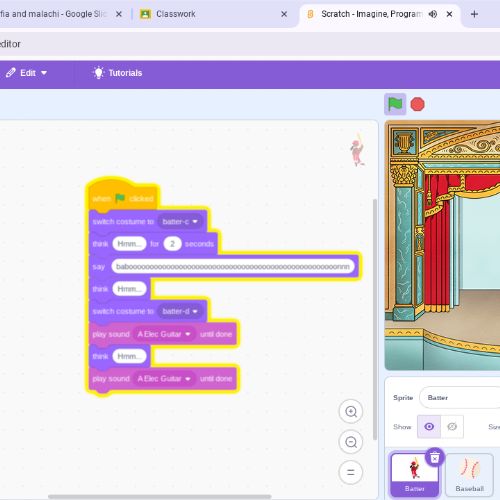Click the Sprite name field Batter

[460, 398]
